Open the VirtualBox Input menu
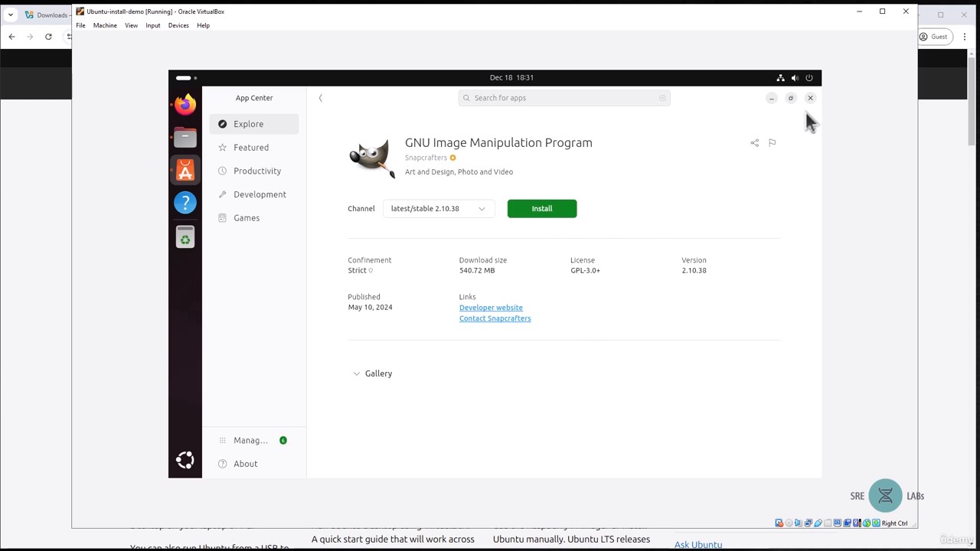980x551 pixels. [153, 25]
